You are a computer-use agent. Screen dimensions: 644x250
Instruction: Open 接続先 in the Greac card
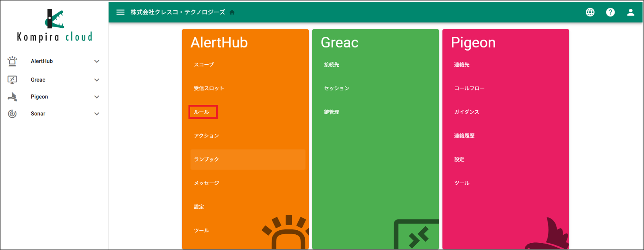click(x=332, y=65)
